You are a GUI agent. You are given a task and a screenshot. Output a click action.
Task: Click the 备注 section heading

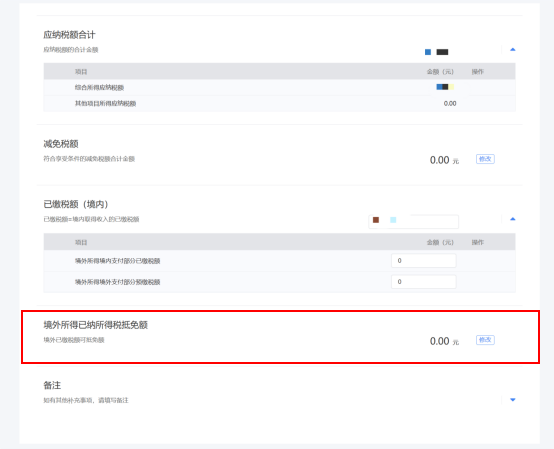(52, 385)
